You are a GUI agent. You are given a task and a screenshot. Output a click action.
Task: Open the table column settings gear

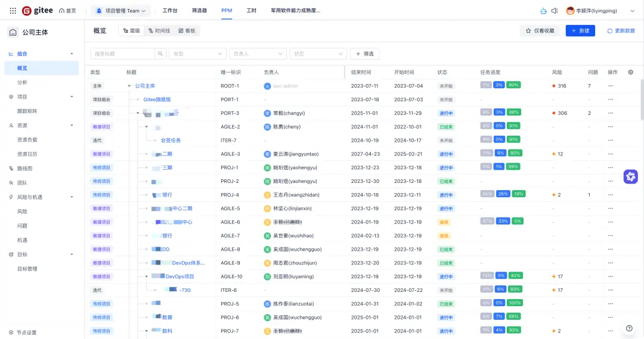click(x=630, y=72)
